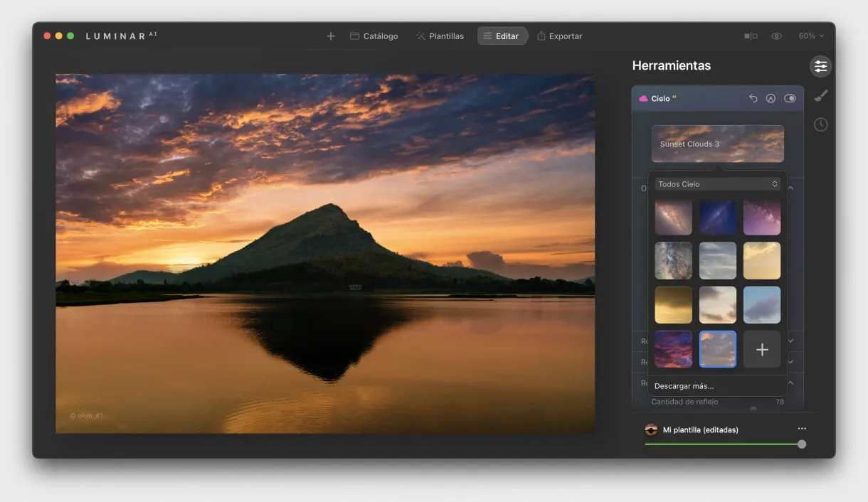Toggle the eye preview of original image

point(776,36)
